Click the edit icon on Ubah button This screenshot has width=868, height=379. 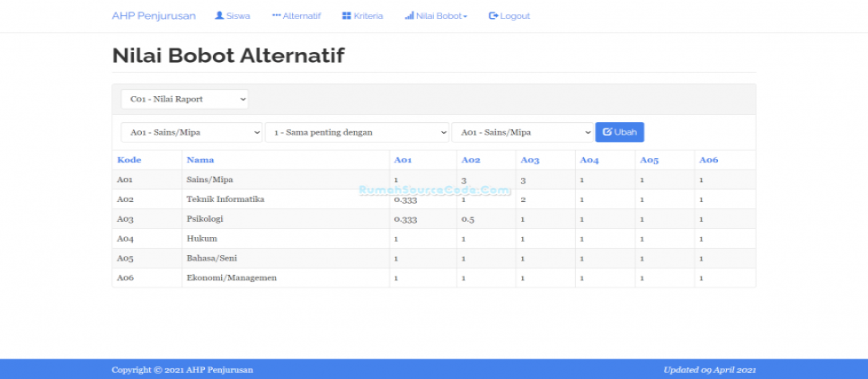(x=607, y=132)
